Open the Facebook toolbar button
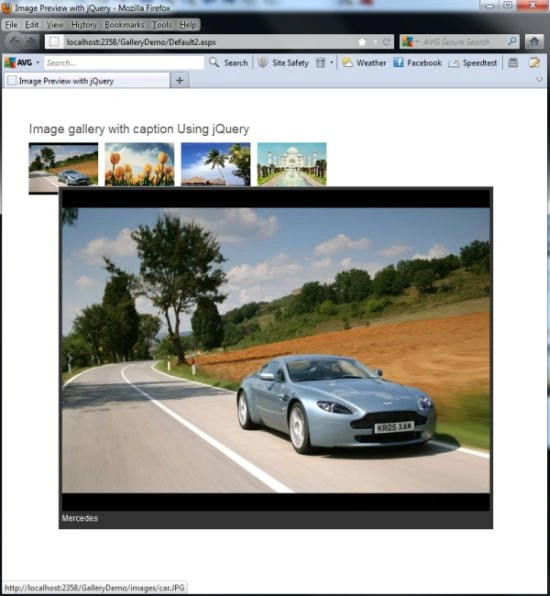 coord(417,63)
